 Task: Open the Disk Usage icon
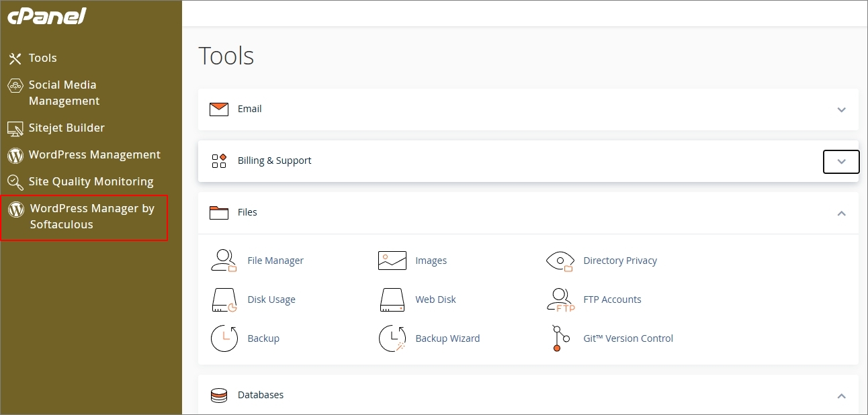click(224, 299)
